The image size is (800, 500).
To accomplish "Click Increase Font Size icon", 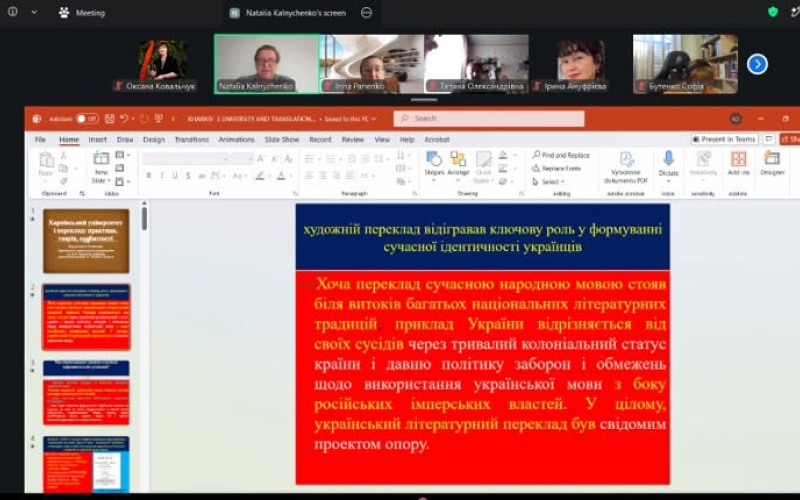I will click(x=262, y=159).
